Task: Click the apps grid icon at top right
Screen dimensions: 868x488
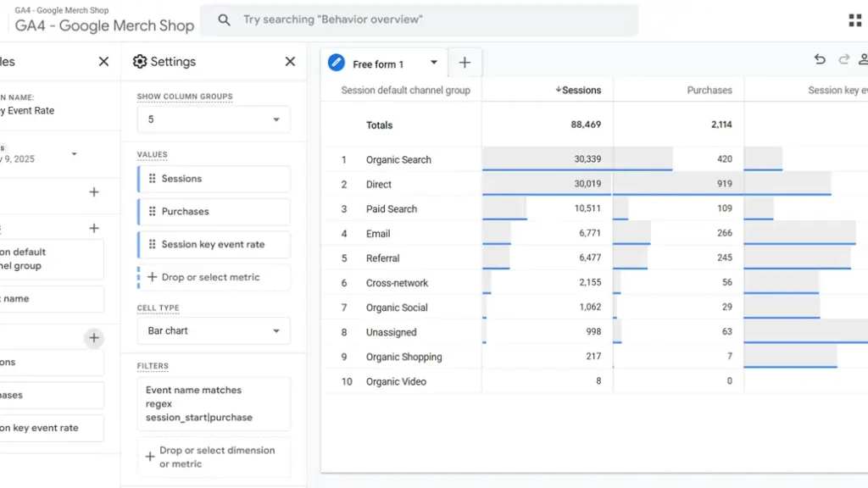Action: [854, 20]
